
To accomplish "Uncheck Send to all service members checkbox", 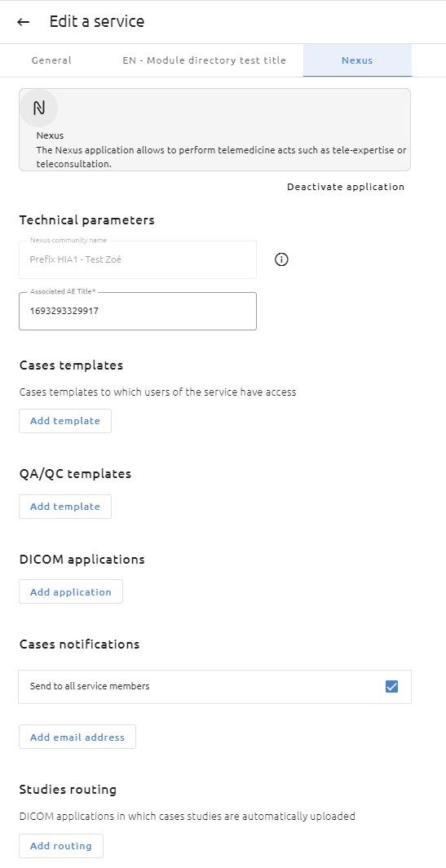I will 391,686.
